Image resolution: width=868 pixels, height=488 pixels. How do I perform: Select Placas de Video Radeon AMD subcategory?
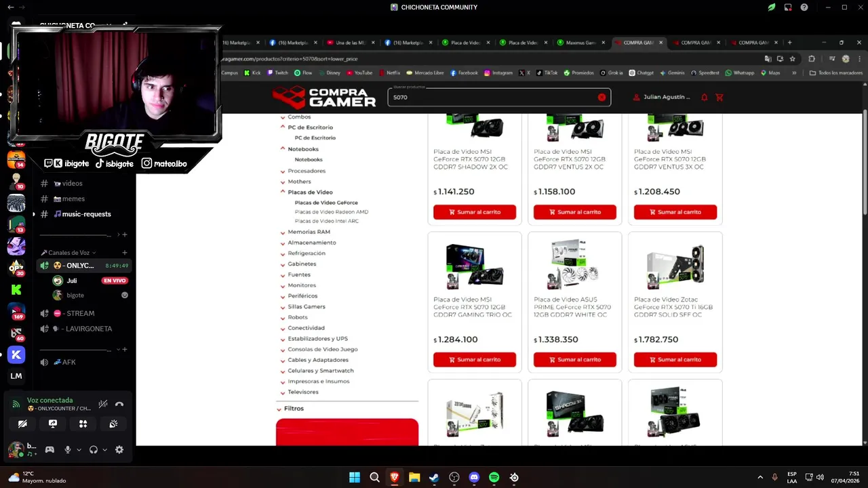click(331, 212)
